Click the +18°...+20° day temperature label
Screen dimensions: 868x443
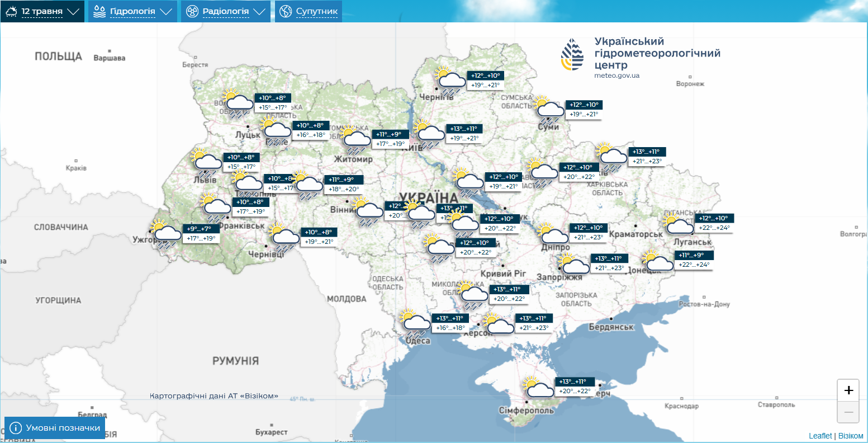(x=344, y=189)
